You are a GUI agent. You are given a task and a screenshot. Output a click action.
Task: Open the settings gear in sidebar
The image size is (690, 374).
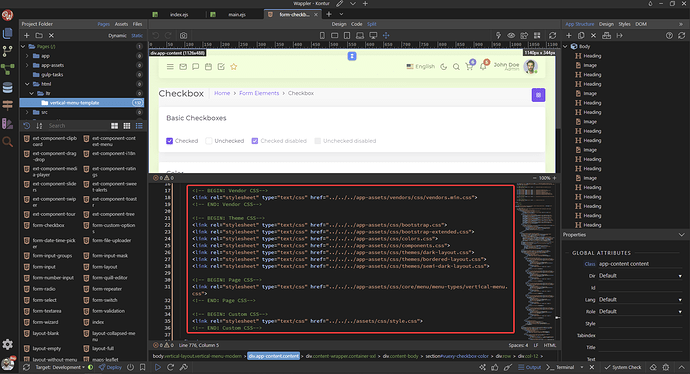[7, 344]
